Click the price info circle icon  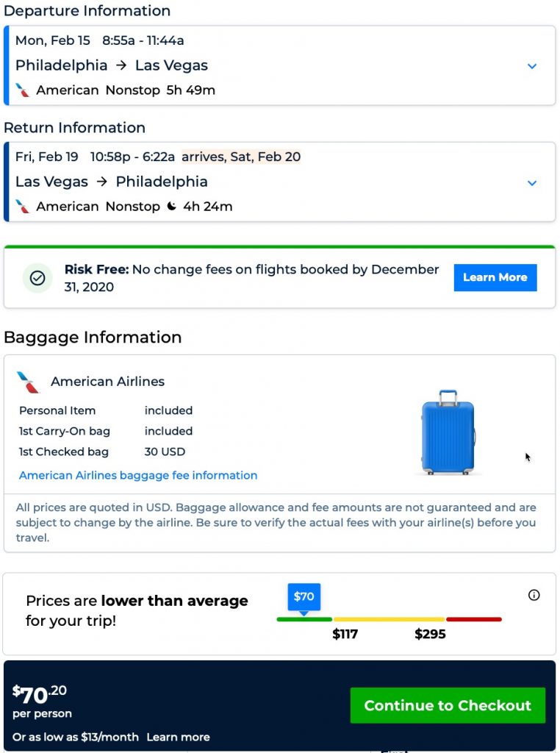pyautogui.click(x=534, y=595)
